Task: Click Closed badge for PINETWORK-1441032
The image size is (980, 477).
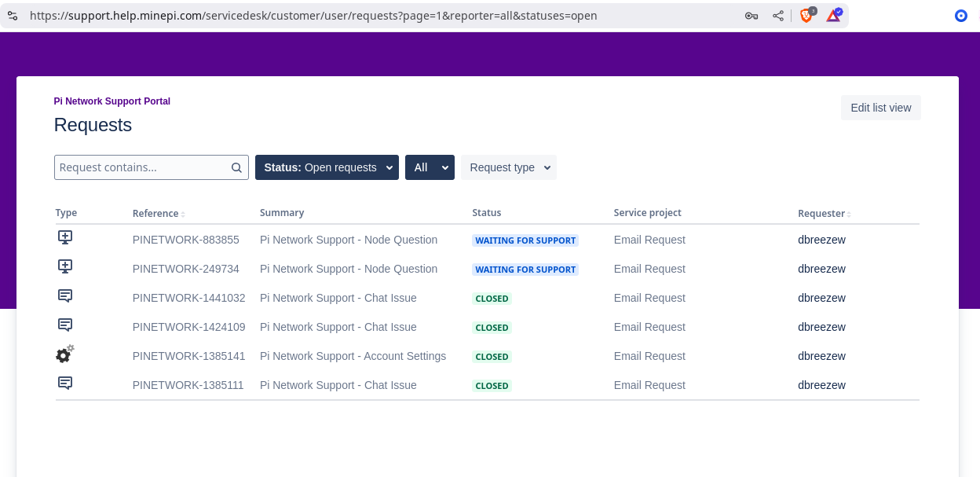Action: pyautogui.click(x=492, y=299)
